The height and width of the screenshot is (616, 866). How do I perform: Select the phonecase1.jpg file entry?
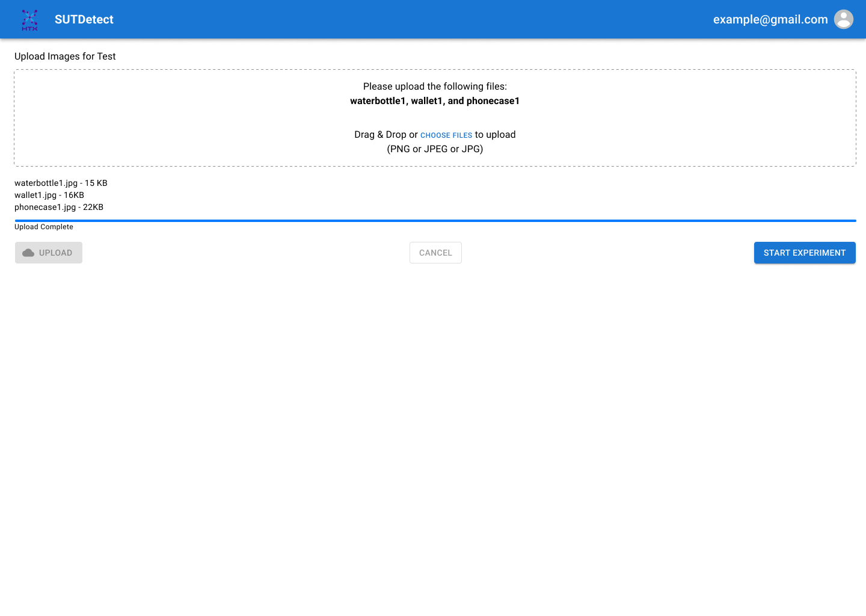pos(59,207)
